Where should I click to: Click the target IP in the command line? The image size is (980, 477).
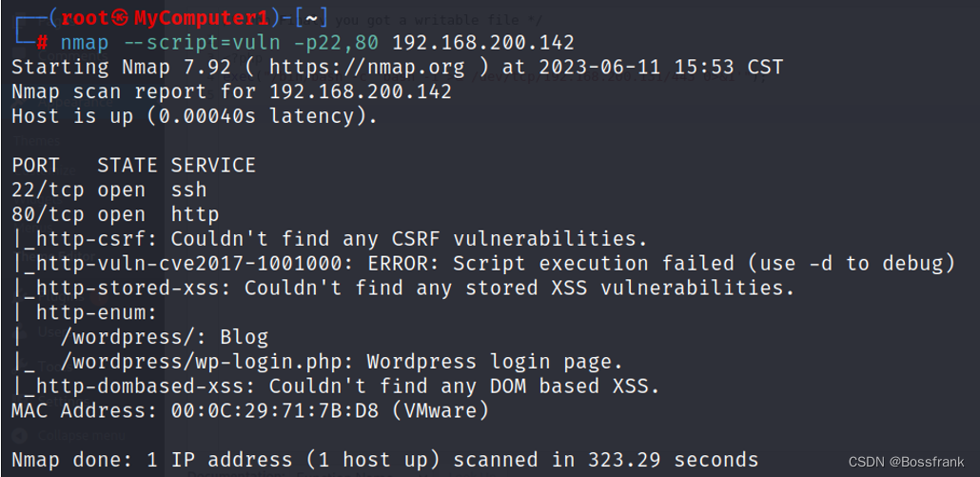click(483, 43)
